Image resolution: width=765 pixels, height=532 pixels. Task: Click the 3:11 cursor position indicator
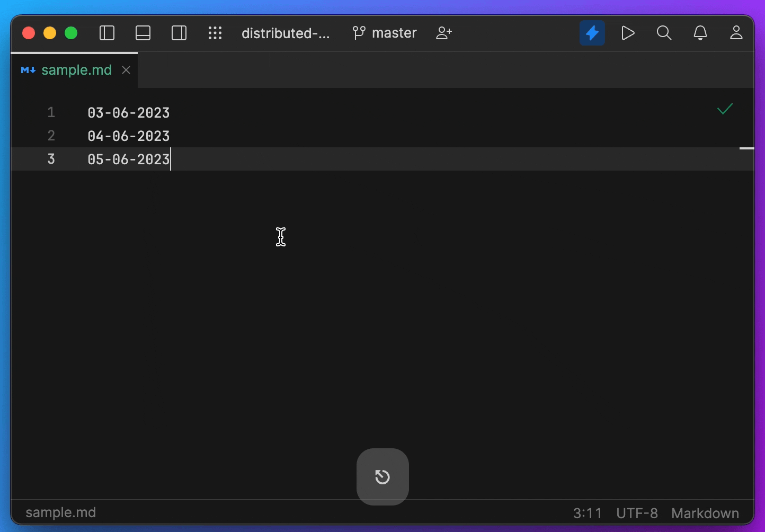click(588, 512)
